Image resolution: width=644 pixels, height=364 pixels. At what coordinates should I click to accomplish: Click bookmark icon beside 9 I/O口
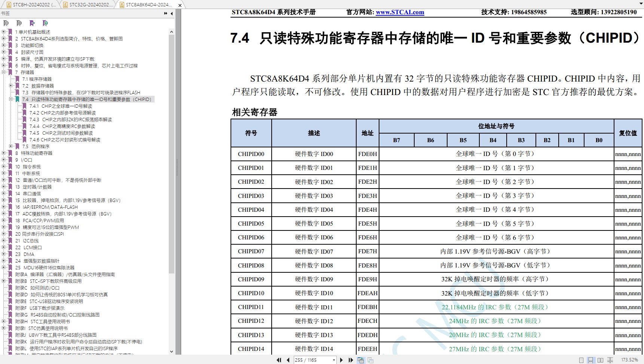pyautogui.click(x=10, y=160)
